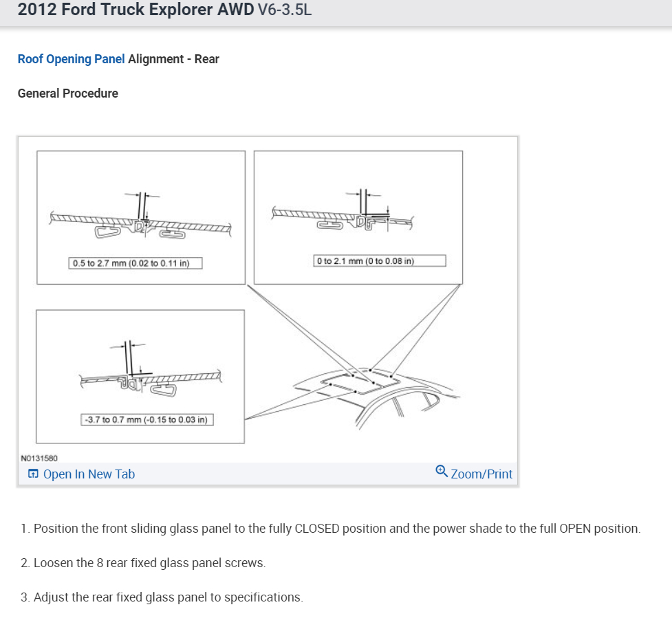The width and height of the screenshot is (672, 618).
Task: Click the Zoom/Print magnifier icon
Action: [x=442, y=472]
